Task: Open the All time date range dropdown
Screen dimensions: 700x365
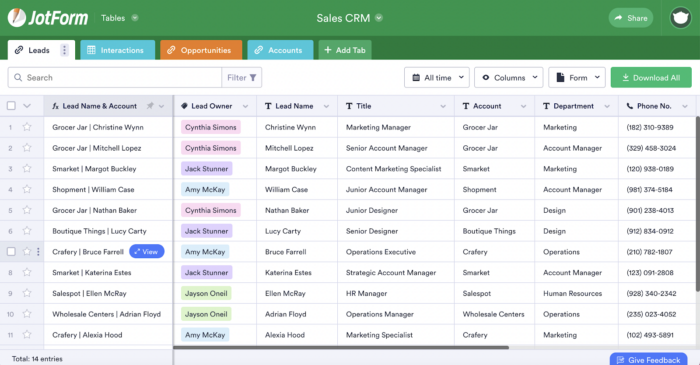Action: 437,78
